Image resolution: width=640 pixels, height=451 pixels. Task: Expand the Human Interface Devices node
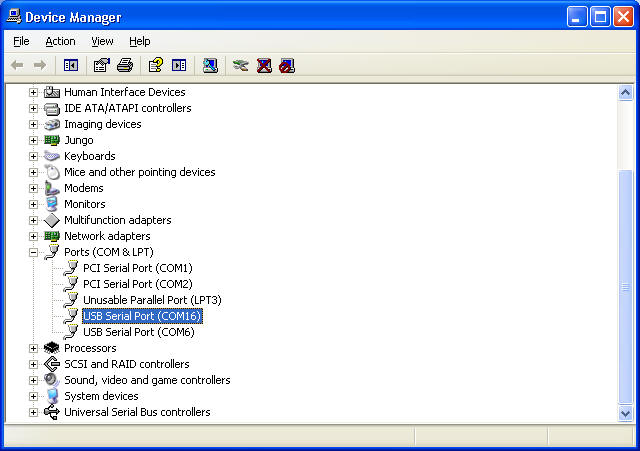(x=33, y=93)
